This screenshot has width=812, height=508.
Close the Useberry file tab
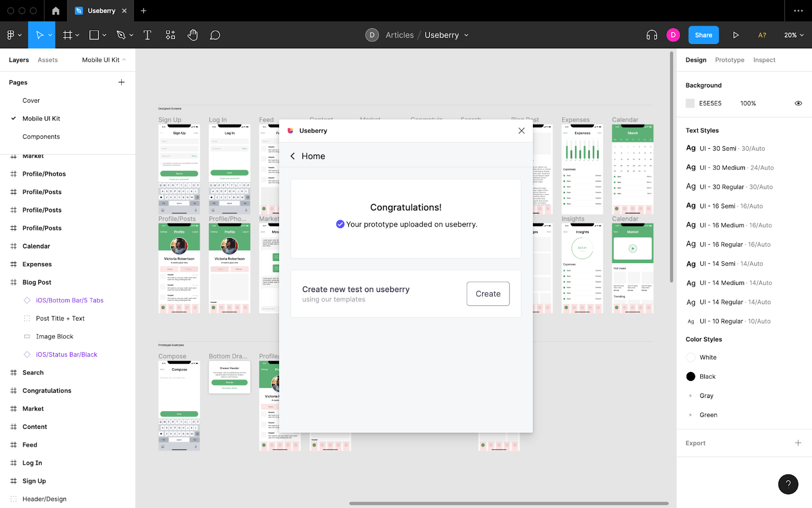tap(124, 11)
